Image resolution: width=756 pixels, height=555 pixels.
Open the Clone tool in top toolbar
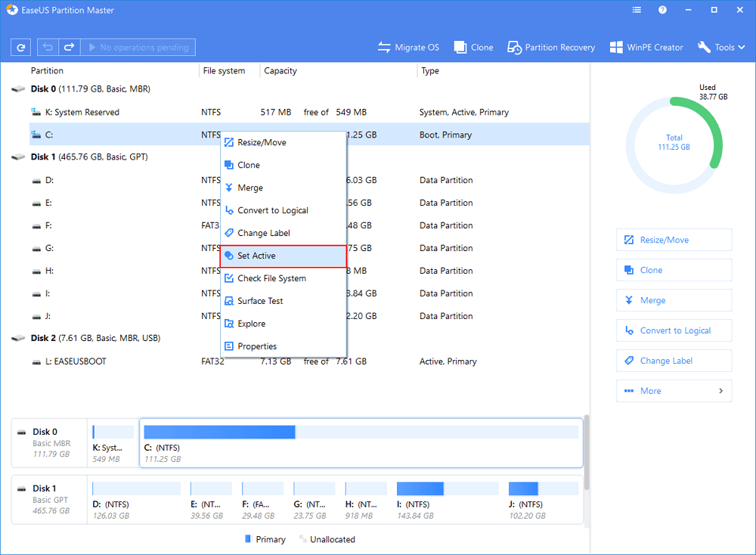pyautogui.click(x=473, y=47)
